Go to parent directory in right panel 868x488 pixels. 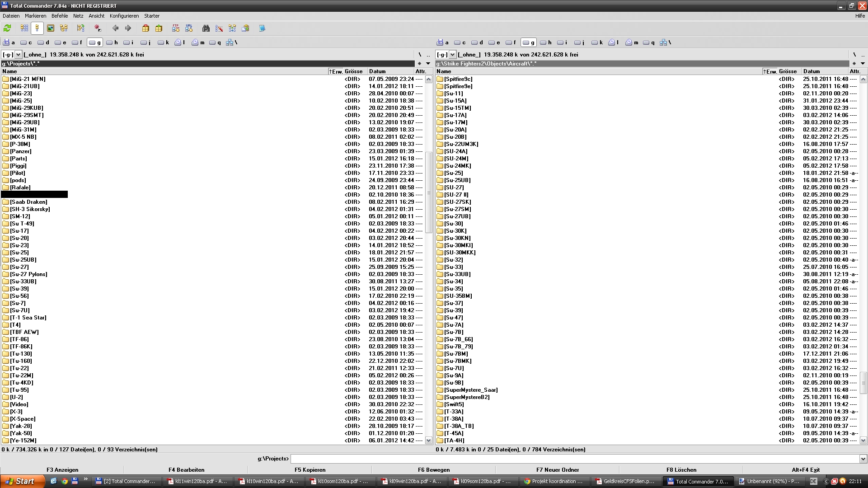[863, 55]
